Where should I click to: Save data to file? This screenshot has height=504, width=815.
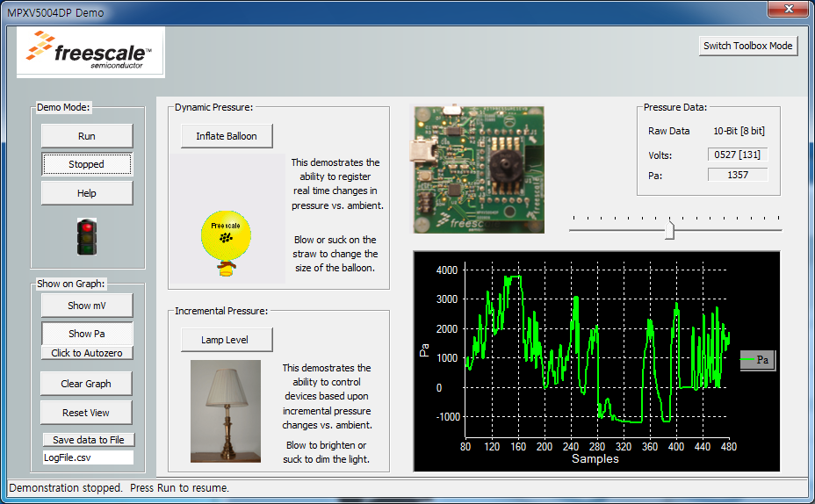[x=89, y=440]
